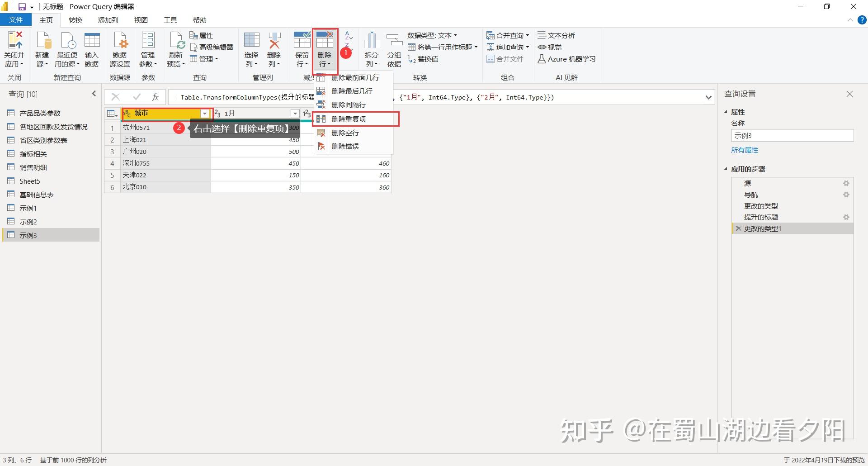
Task: Collapse the queries pane
Action: pyautogui.click(x=94, y=94)
